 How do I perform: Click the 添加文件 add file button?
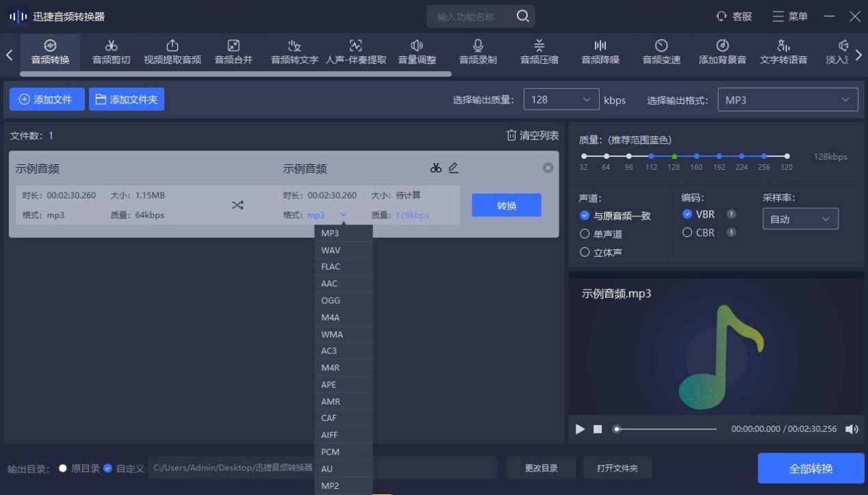pyautogui.click(x=47, y=99)
